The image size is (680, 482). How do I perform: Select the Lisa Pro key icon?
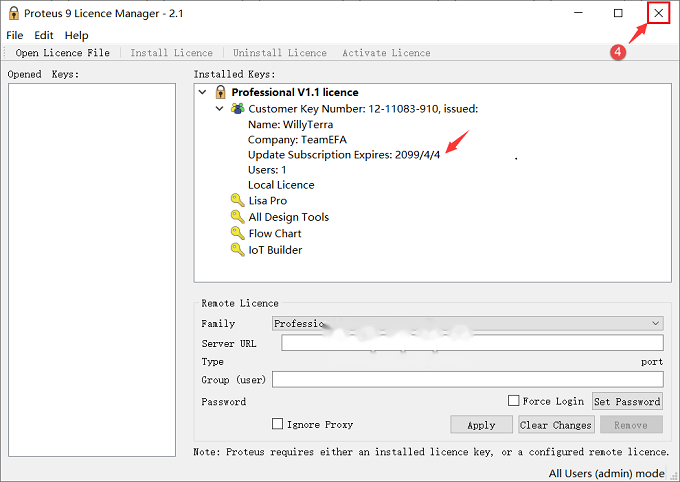237,200
